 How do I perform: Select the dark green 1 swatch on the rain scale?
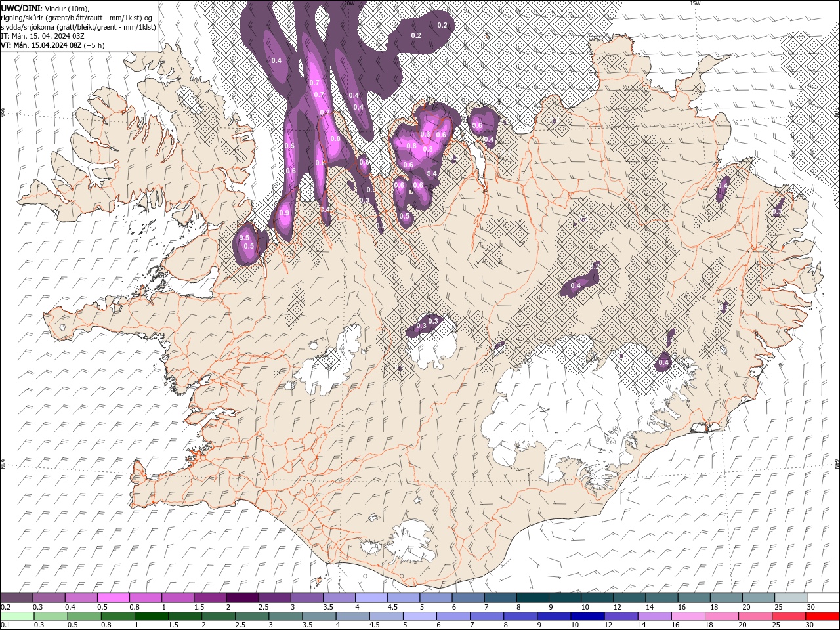[x=151, y=616]
